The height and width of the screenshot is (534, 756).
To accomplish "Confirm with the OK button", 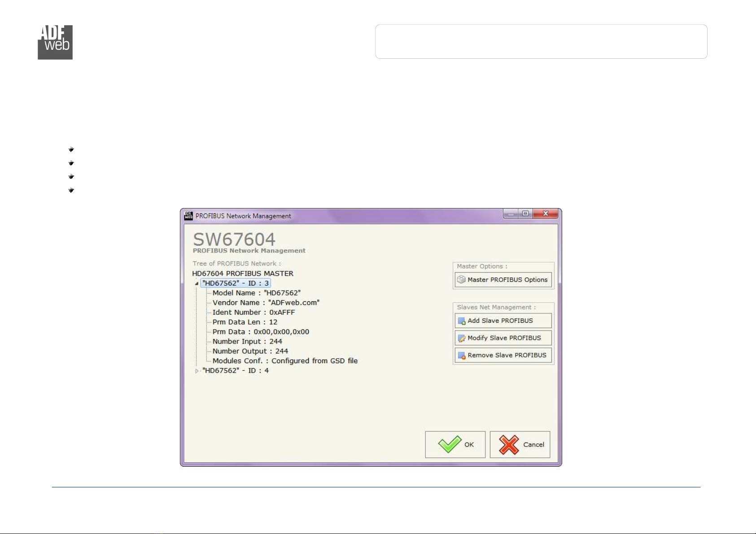I will pos(455,444).
